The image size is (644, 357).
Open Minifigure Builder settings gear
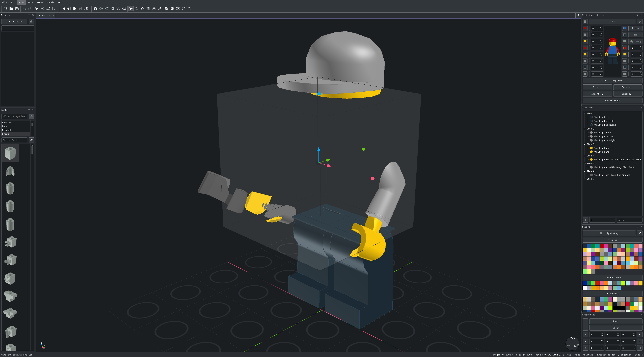pyautogui.click(x=639, y=21)
